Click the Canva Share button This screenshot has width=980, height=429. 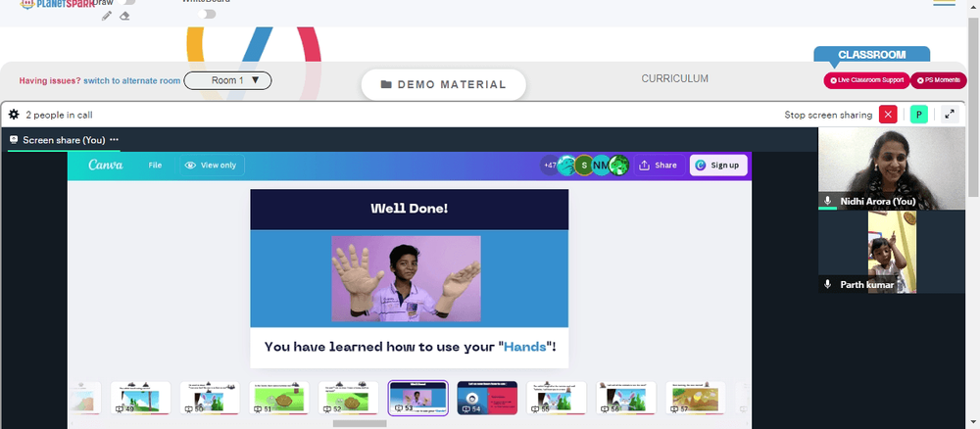(659, 165)
